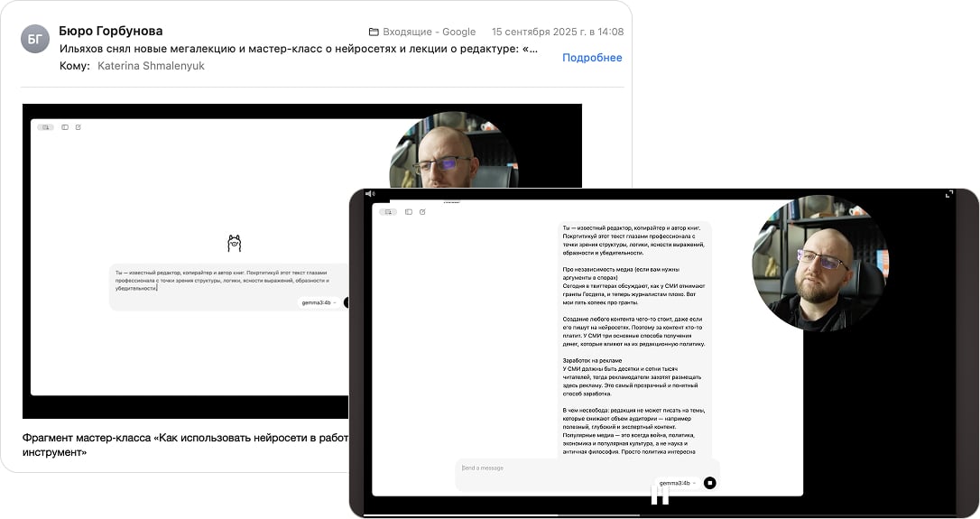Start a new chat via compose icon in front video
The width and height of the screenshot is (980, 519).
[422, 212]
